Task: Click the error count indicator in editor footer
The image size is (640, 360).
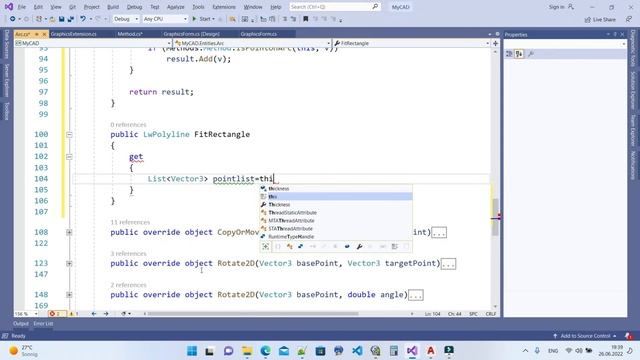Action: click(x=56, y=314)
